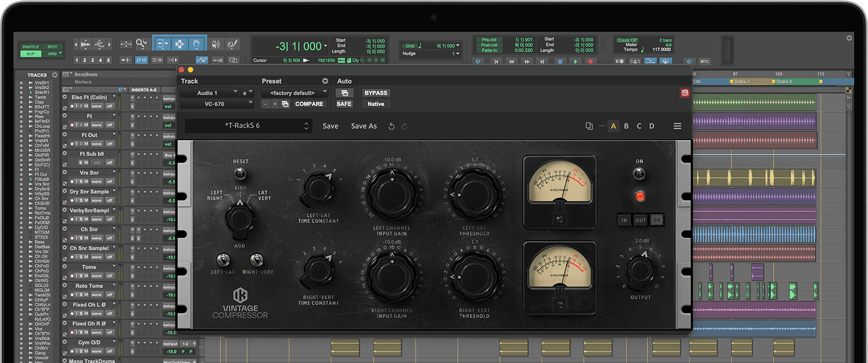
Task: Enable BYPASS on the VC-670 plugin
Action: (376, 92)
